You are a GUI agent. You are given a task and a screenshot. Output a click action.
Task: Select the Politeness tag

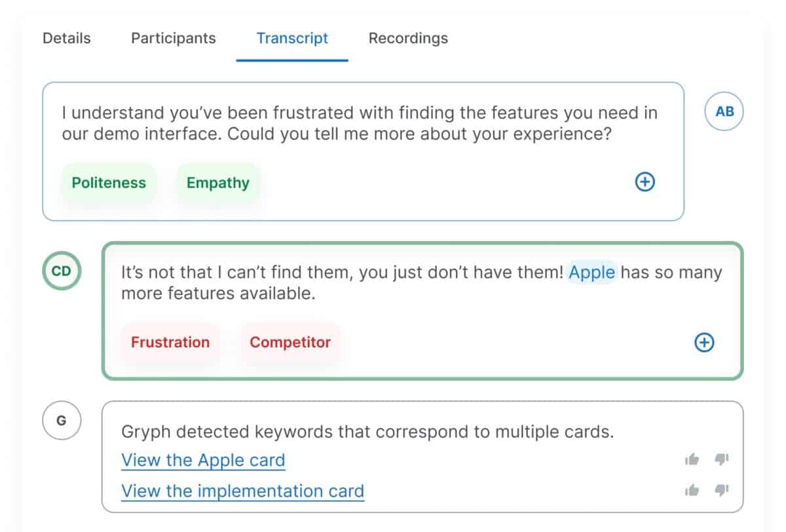109,183
